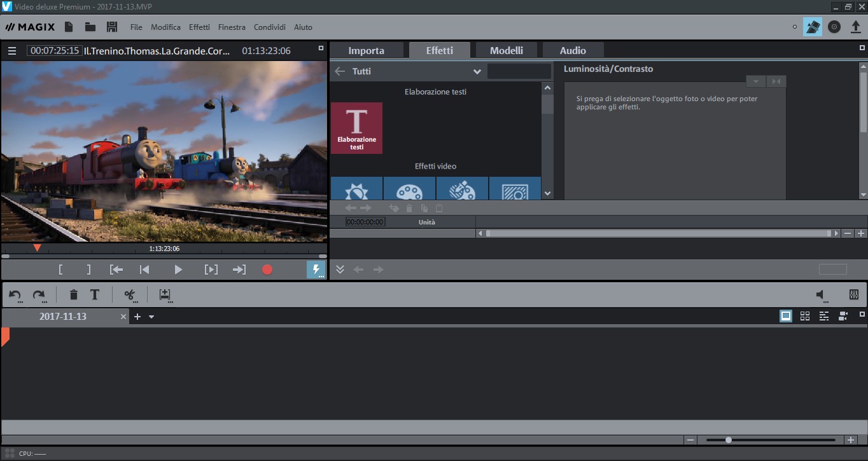Screen dimensions: 868x461
Task: Open the title editor T icon
Action: [95, 294]
